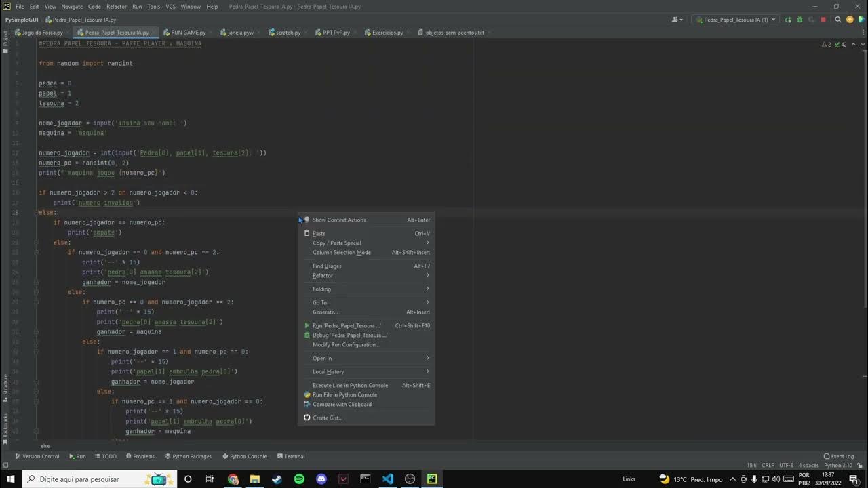Choose Modify Run Configuration...
The width and height of the screenshot is (868, 488).
click(366, 345)
